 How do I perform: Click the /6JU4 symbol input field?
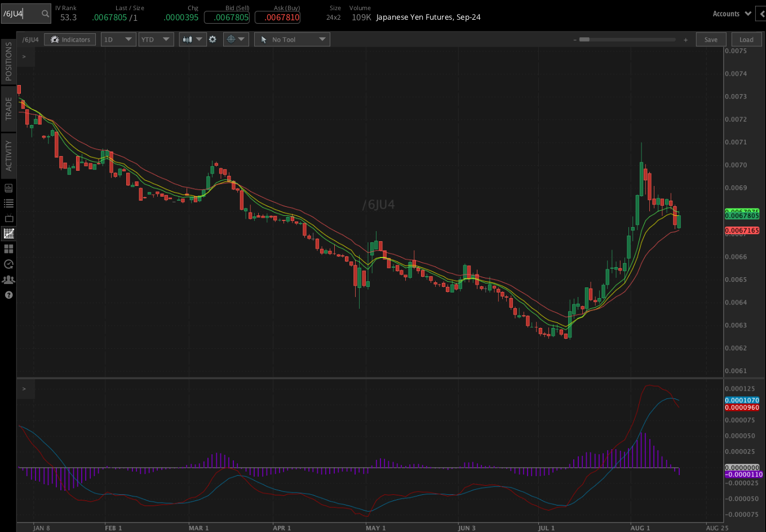click(23, 12)
